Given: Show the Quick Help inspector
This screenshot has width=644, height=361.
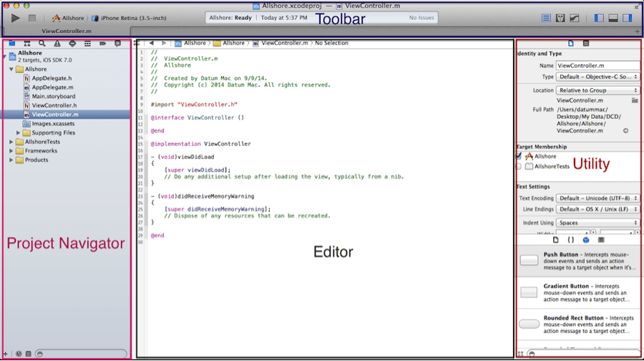Looking at the screenshot, I should coord(586,43).
